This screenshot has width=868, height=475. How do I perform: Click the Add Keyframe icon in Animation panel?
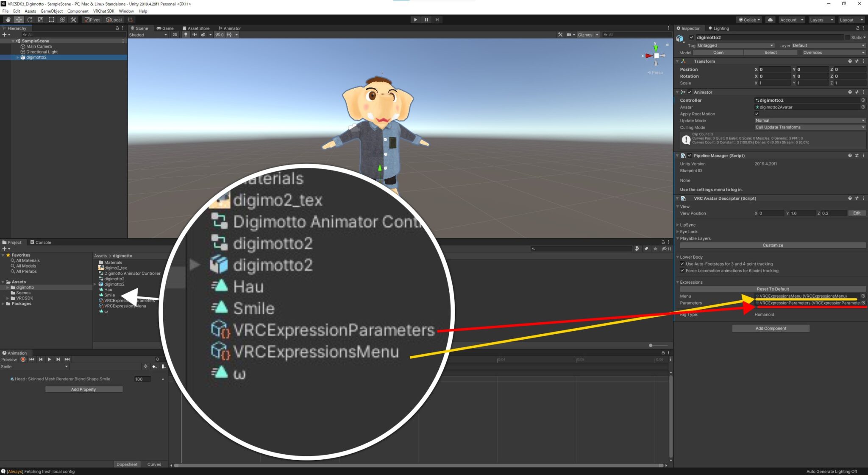[154, 367]
